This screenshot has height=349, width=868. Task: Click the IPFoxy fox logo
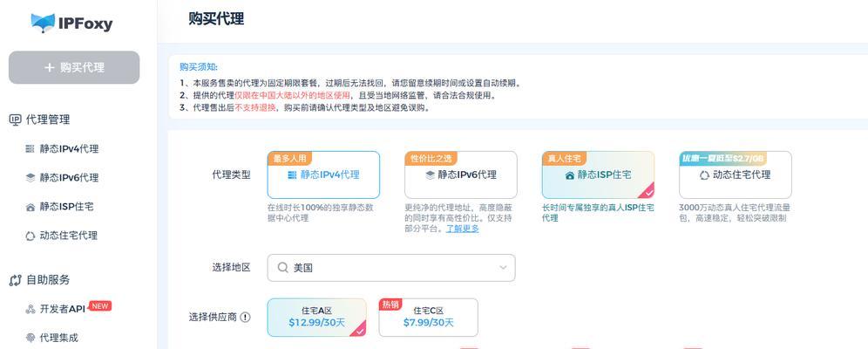click(x=72, y=24)
